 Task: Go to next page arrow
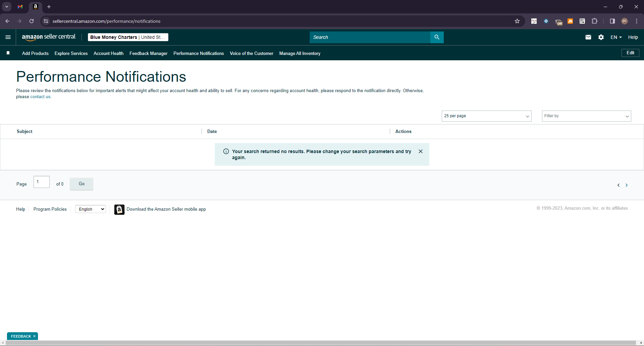pos(627,185)
